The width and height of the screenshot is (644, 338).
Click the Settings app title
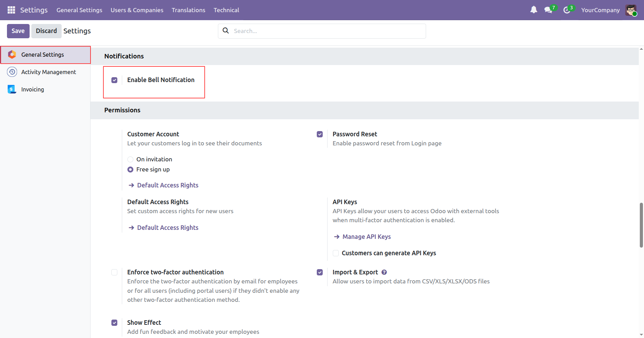click(34, 10)
